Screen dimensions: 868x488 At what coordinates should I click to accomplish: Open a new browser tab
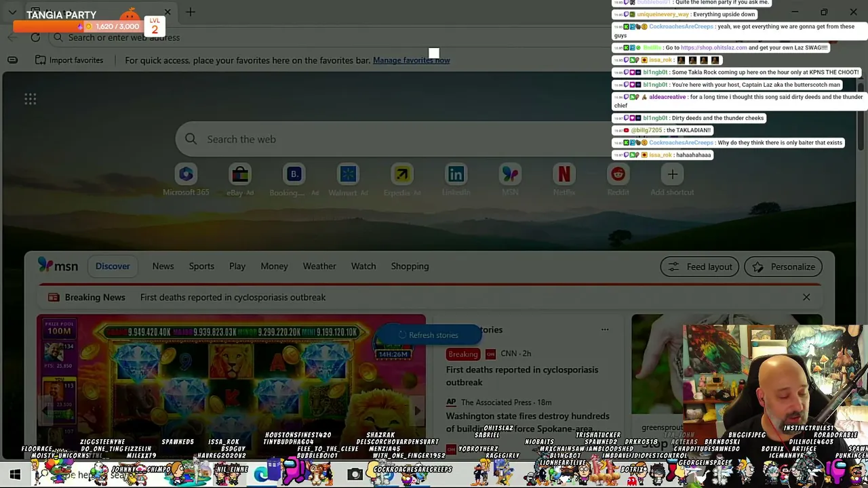[191, 12]
